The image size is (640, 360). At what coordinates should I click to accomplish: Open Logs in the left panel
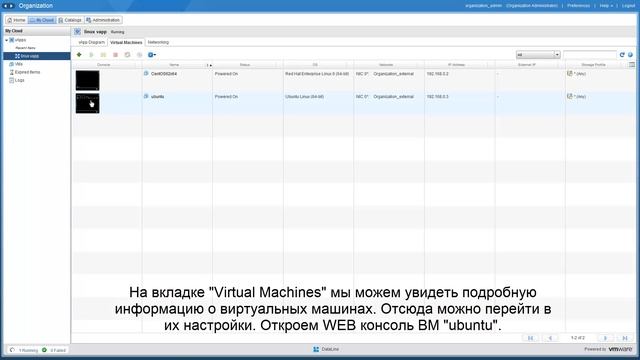click(x=16, y=80)
